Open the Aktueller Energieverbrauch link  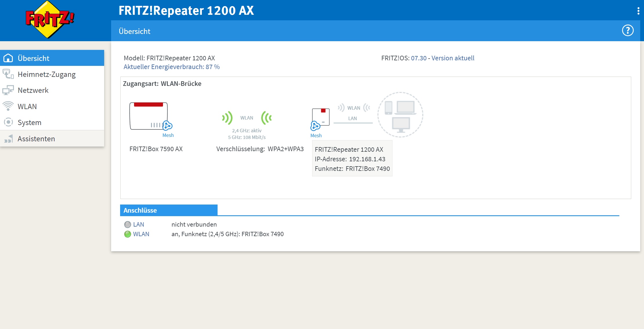tap(171, 67)
